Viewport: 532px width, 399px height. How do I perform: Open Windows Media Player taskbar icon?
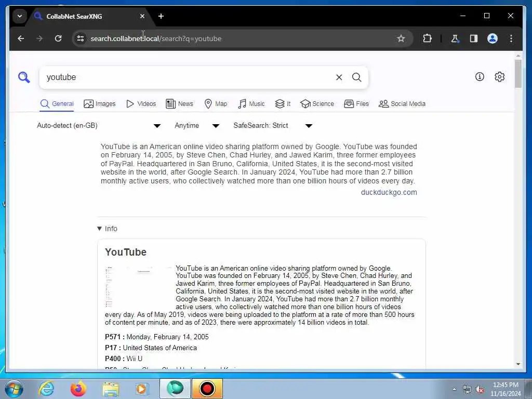142,389
